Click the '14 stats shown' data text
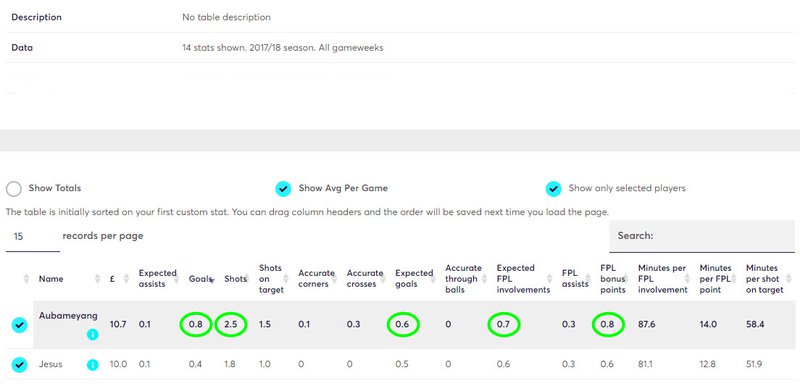 pos(283,48)
